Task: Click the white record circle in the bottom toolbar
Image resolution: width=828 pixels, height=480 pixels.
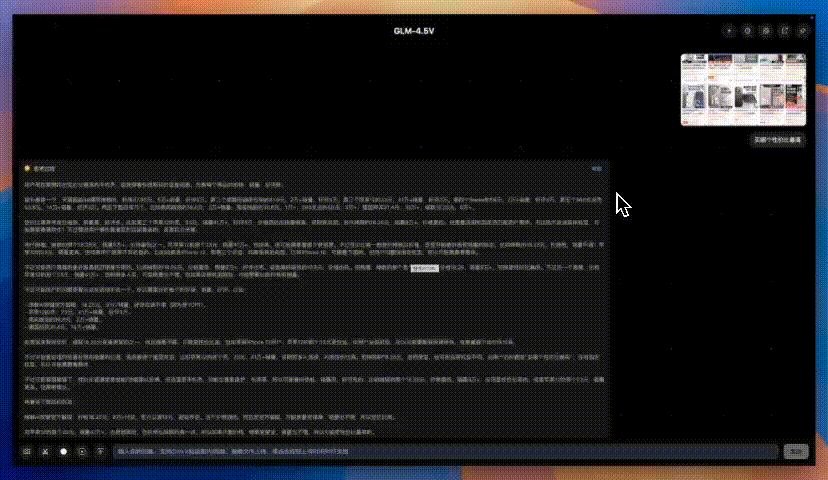Action: [63, 451]
